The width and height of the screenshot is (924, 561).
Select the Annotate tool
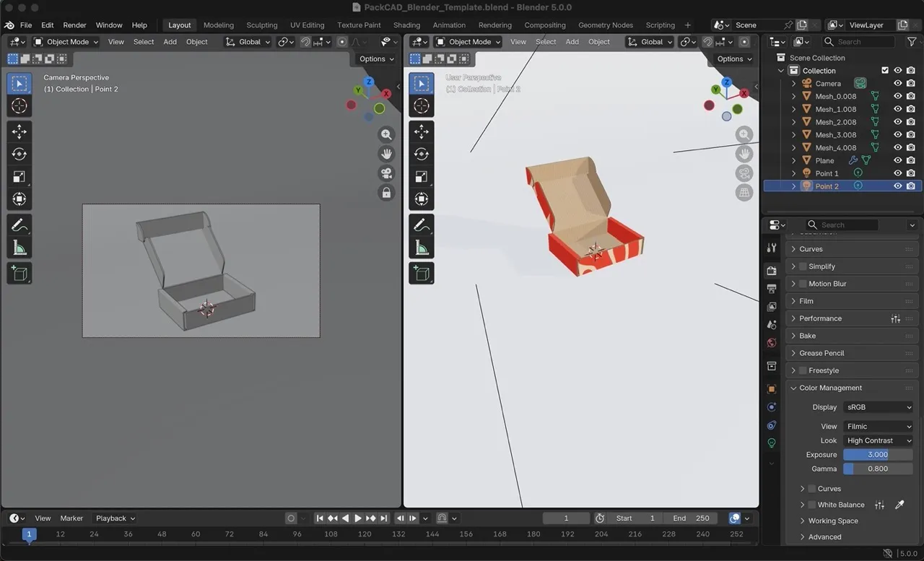coord(19,225)
